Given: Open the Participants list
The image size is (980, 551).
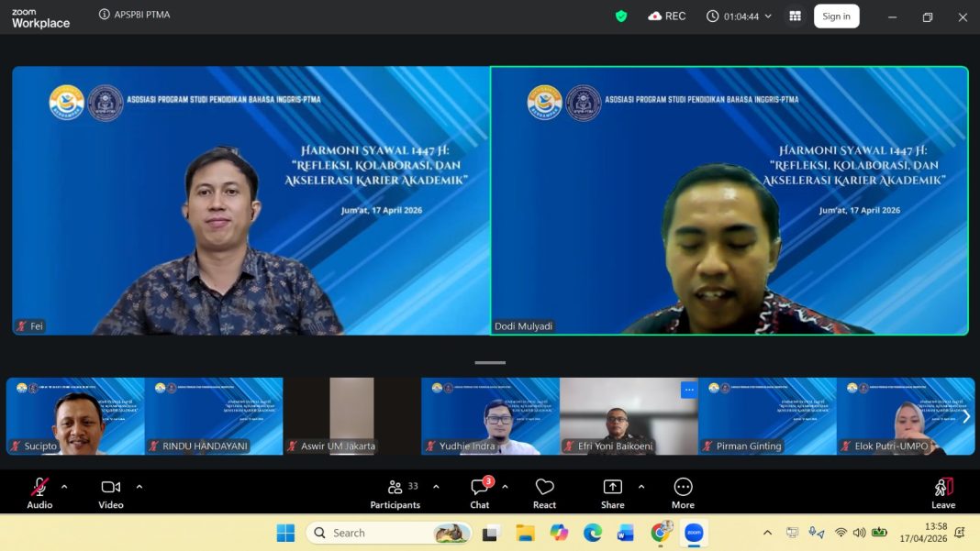Looking at the screenshot, I should pos(395,492).
